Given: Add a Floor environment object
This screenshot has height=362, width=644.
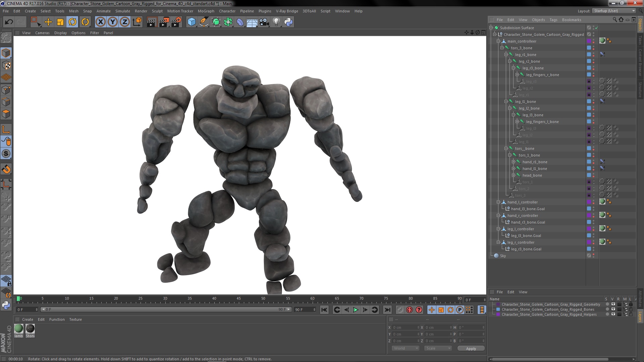Looking at the screenshot, I should tap(252, 22).
